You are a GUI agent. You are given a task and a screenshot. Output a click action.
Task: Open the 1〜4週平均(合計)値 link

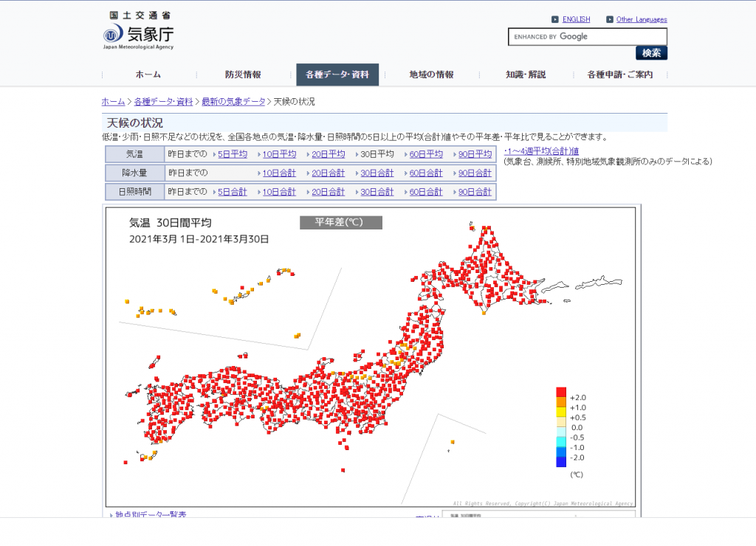click(x=543, y=151)
